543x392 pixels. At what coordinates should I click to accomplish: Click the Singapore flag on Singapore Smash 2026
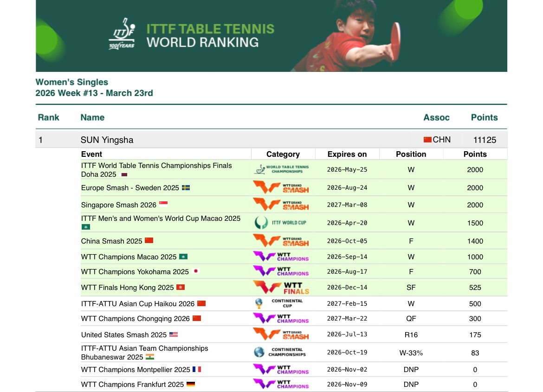(x=163, y=204)
